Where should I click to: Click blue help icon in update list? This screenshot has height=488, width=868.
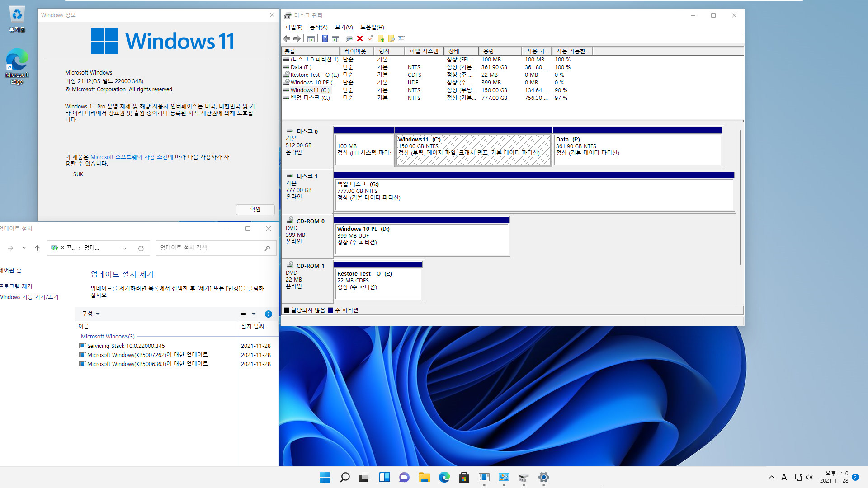pyautogui.click(x=269, y=314)
